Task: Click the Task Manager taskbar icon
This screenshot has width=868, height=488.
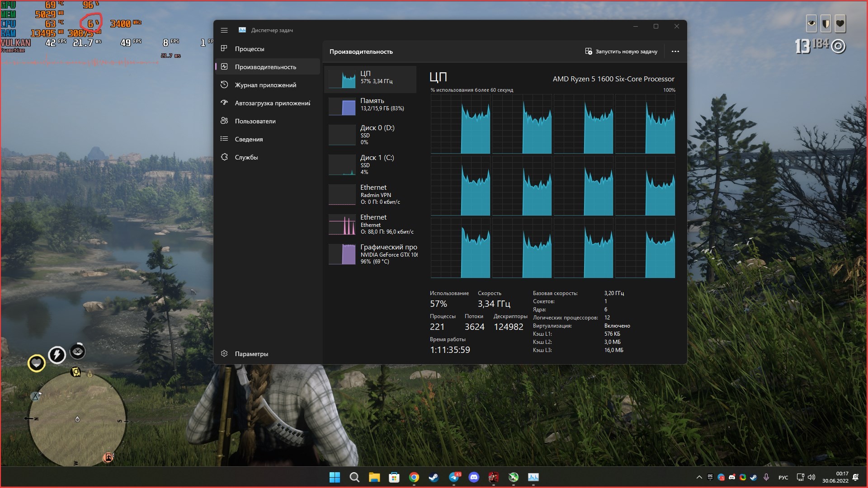Action: [533, 477]
